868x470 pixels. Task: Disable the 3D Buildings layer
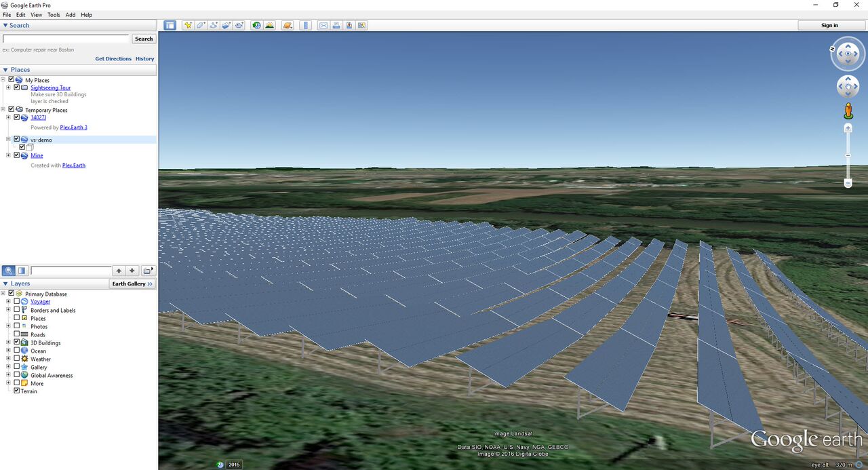click(x=17, y=342)
